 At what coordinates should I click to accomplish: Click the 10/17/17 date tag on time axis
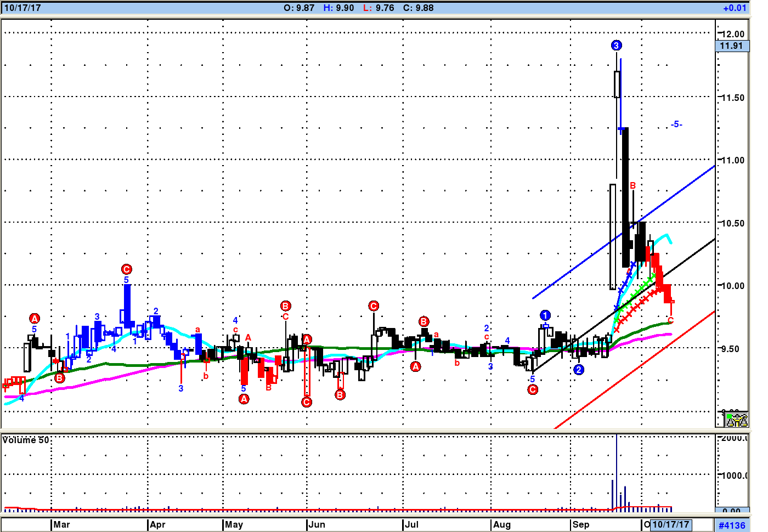[x=670, y=525]
